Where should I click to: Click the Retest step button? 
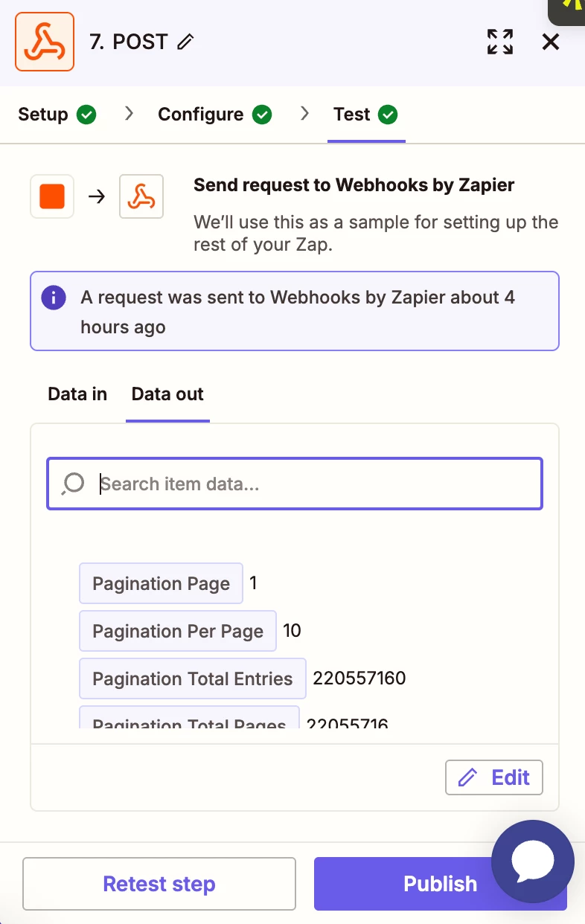click(x=159, y=884)
